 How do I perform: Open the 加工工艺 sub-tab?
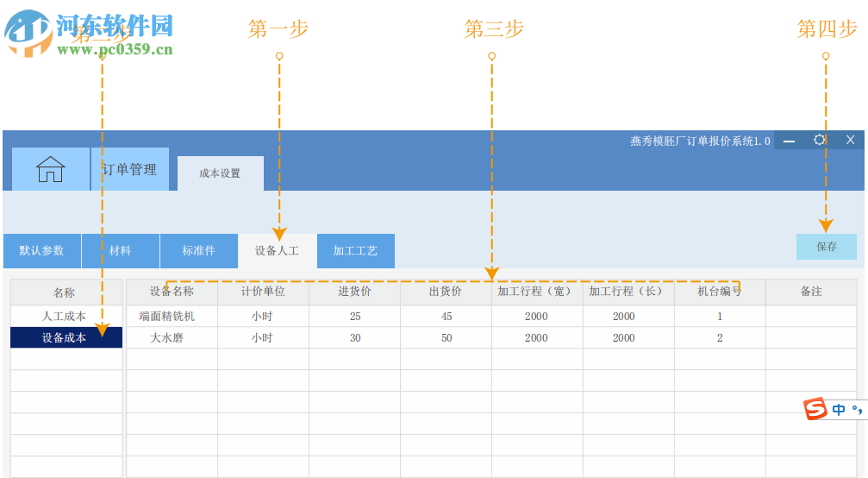pos(355,251)
